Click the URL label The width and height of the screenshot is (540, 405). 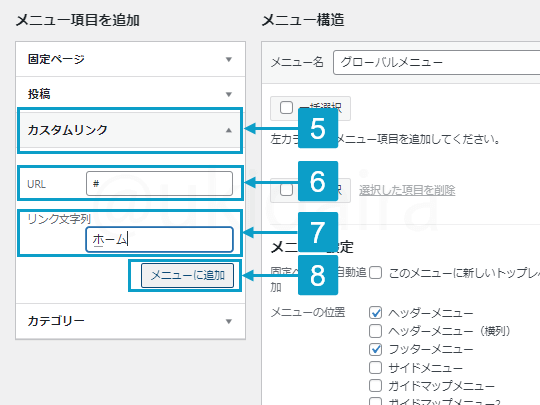point(37,184)
